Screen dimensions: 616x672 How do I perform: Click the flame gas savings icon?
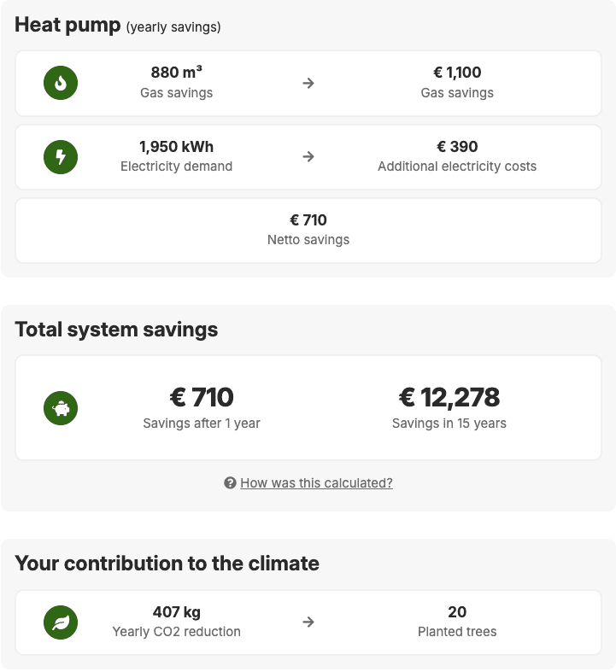coord(61,83)
